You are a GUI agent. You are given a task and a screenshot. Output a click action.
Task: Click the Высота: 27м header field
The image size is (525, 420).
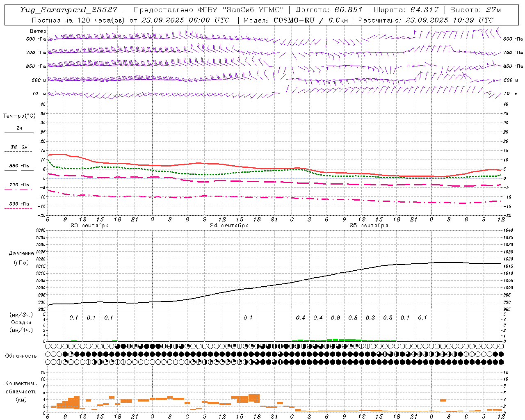(475, 10)
